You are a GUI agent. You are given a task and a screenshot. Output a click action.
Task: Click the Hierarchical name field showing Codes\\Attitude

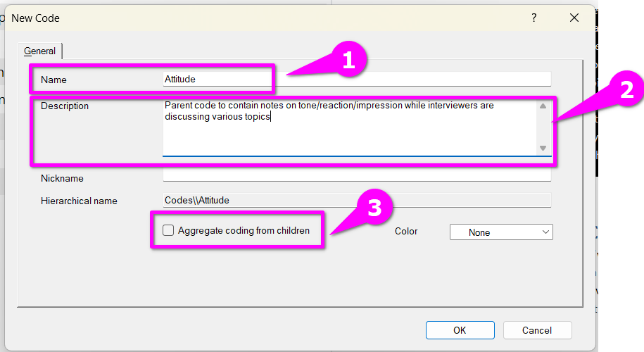(x=355, y=200)
